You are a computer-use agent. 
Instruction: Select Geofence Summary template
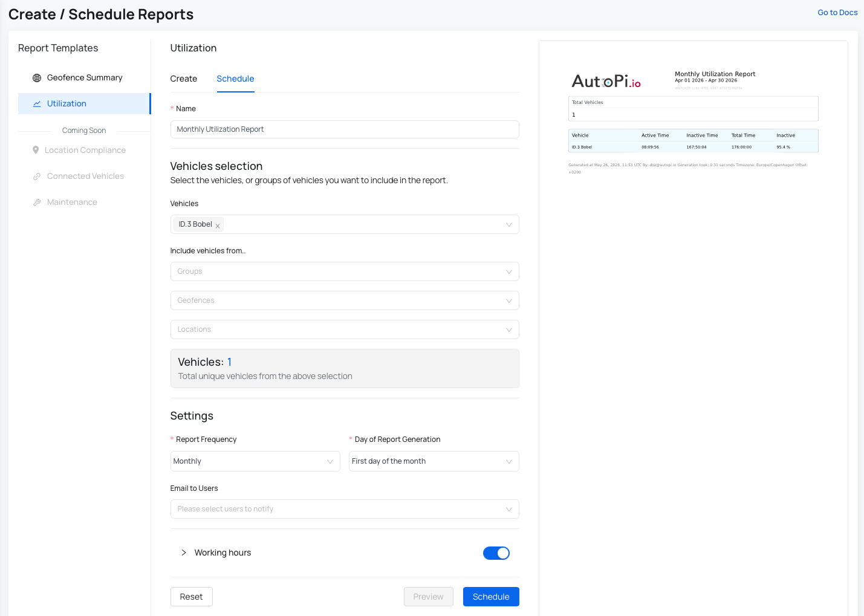tap(84, 78)
